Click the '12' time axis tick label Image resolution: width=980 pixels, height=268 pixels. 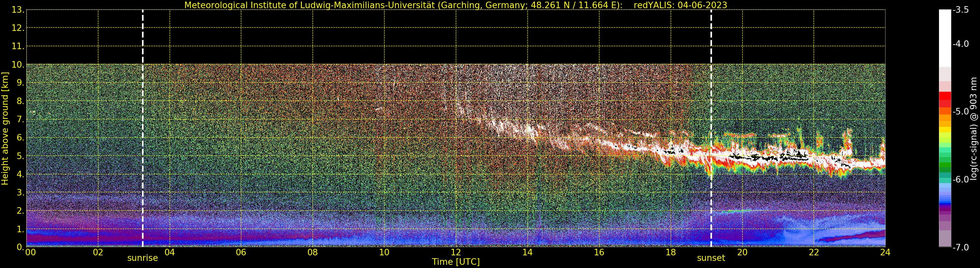point(456,252)
